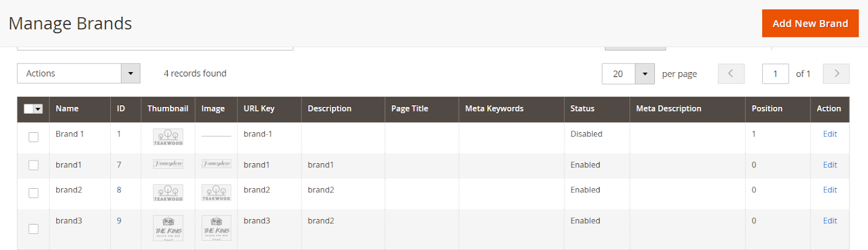868x250 pixels.
Task: Click brand1 Honeydew image in Image column
Action: tap(216, 164)
